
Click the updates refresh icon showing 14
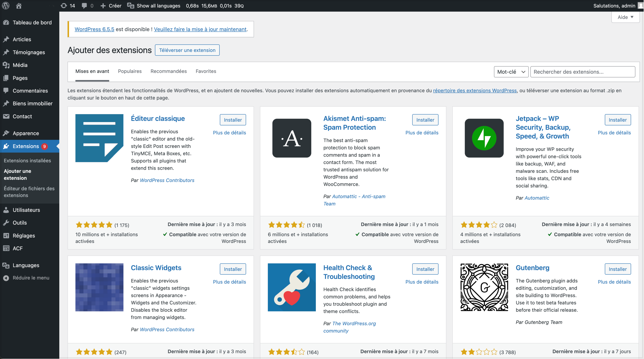coord(64,5)
